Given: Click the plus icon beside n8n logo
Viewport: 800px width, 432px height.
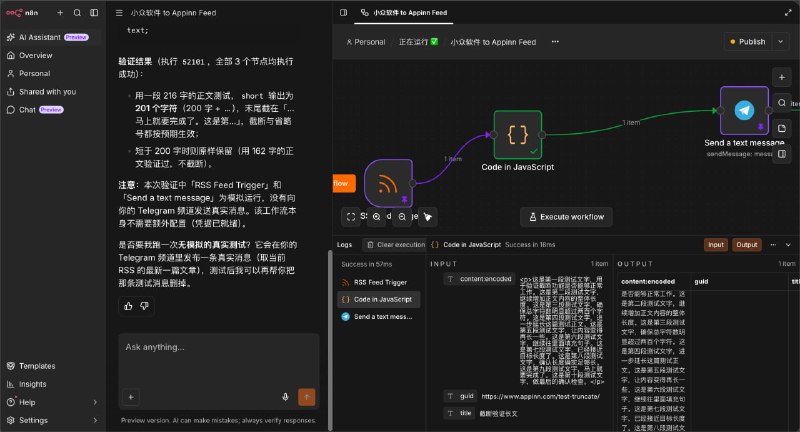Looking at the screenshot, I should 60,13.
